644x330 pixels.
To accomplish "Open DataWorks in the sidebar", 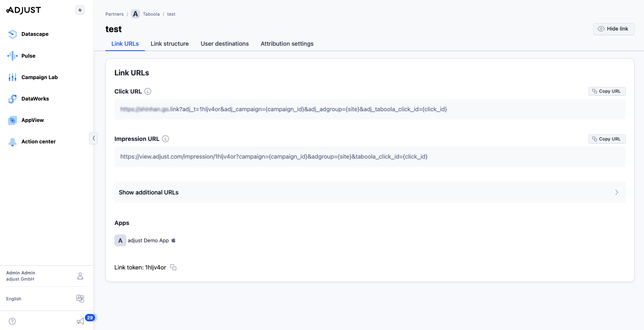I will pyautogui.click(x=35, y=98).
